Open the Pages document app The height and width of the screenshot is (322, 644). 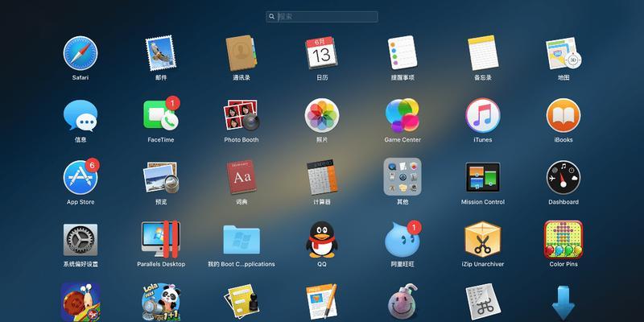coord(322,303)
